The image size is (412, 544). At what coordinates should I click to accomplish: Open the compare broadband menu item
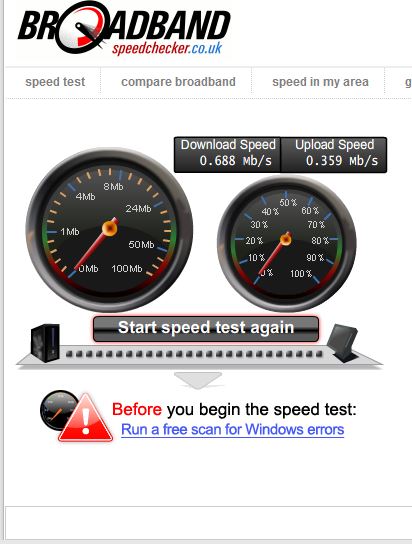click(178, 82)
